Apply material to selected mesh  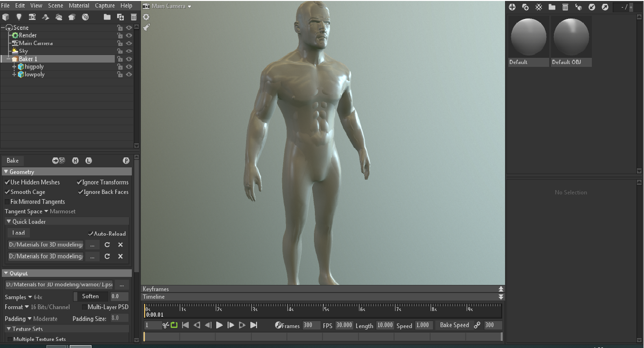(x=579, y=7)
